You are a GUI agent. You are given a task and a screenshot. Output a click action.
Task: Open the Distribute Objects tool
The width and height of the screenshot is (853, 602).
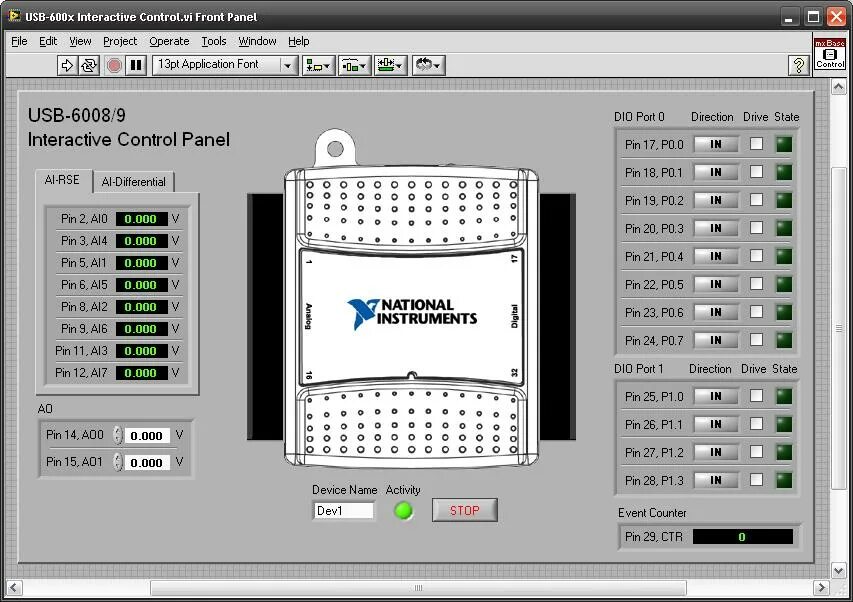click(x=355, y=65)
